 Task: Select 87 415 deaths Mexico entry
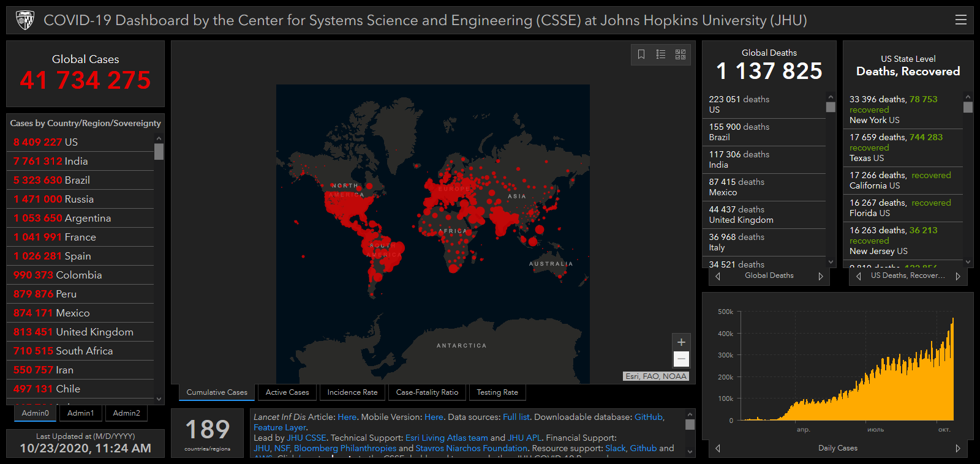(764, 187)
